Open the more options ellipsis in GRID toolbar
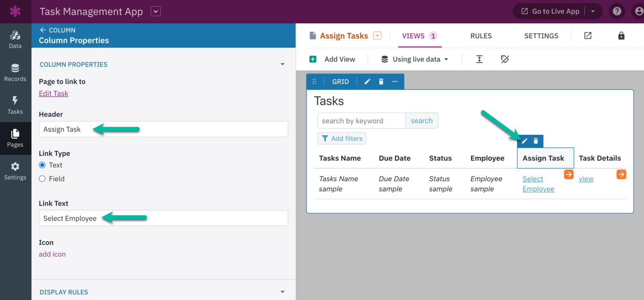Image resolution: width=644 pixels, height=300 pixels. click(395, 82)
